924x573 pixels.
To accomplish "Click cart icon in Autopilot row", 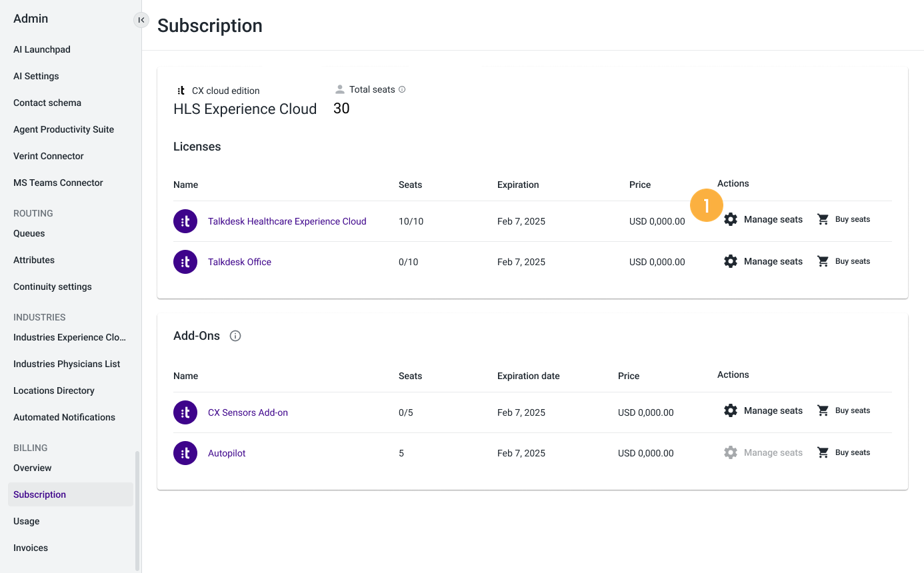I will 823,452.
